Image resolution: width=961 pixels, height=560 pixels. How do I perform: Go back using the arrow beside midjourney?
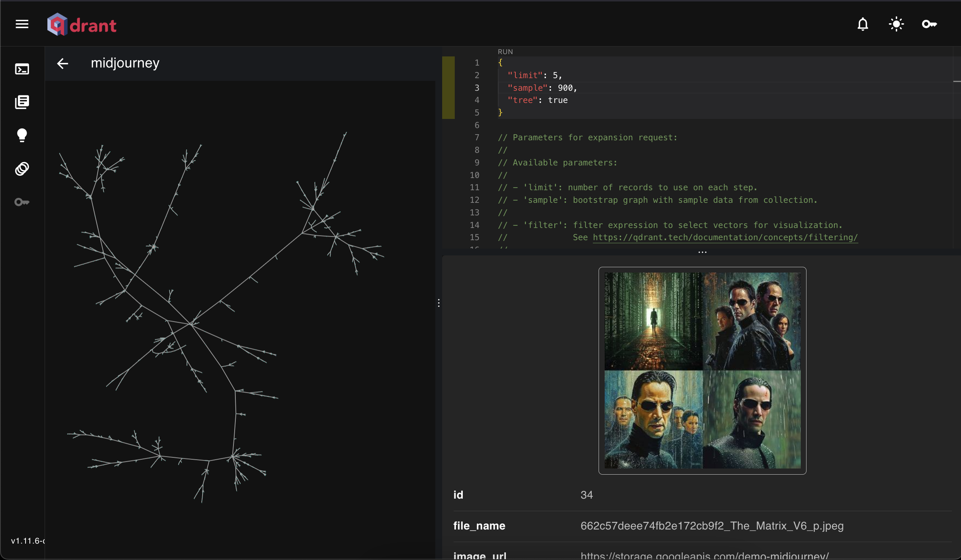pyautogui.click(x=63, y=63)
